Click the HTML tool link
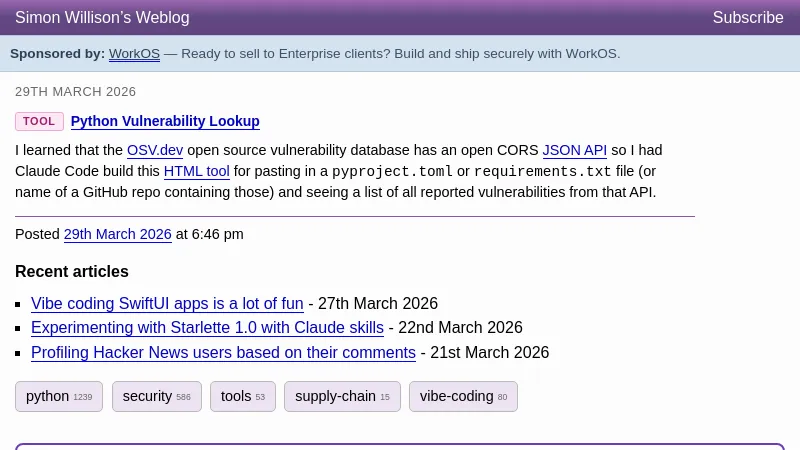 point(196,172)
